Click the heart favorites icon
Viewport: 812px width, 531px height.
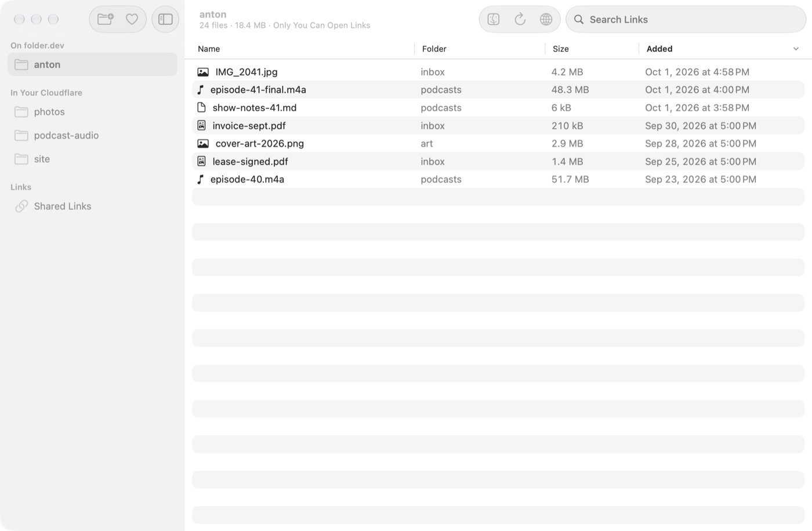[x=132, y=19]
